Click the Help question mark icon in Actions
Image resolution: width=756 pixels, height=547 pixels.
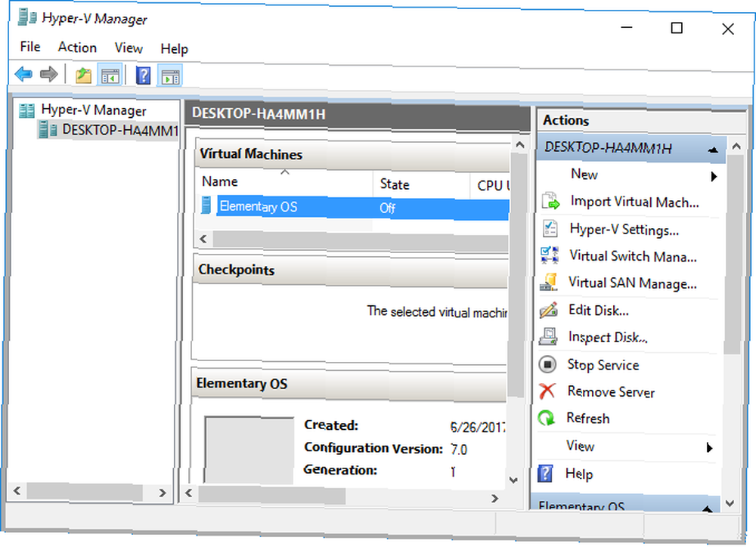(545, 473)
